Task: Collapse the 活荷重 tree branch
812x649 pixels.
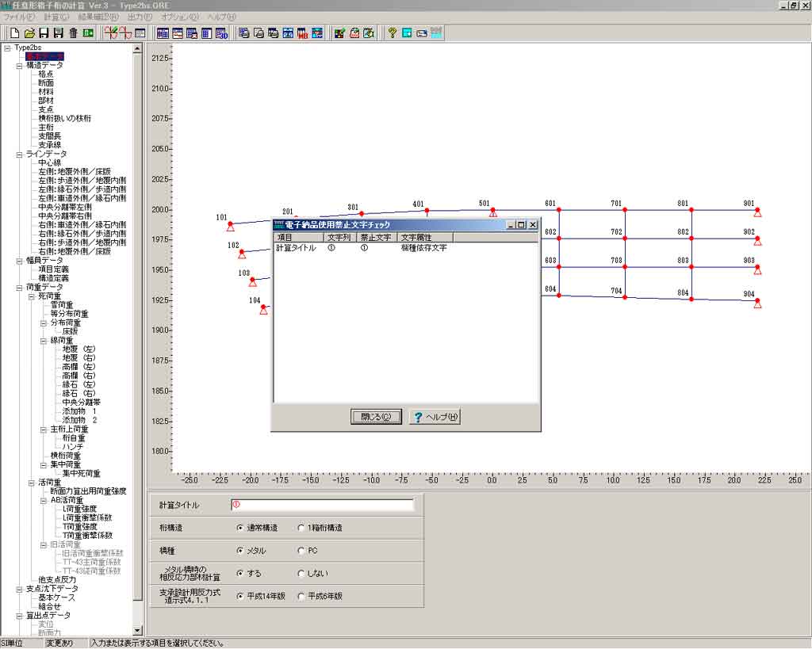Action: point(31,483)
